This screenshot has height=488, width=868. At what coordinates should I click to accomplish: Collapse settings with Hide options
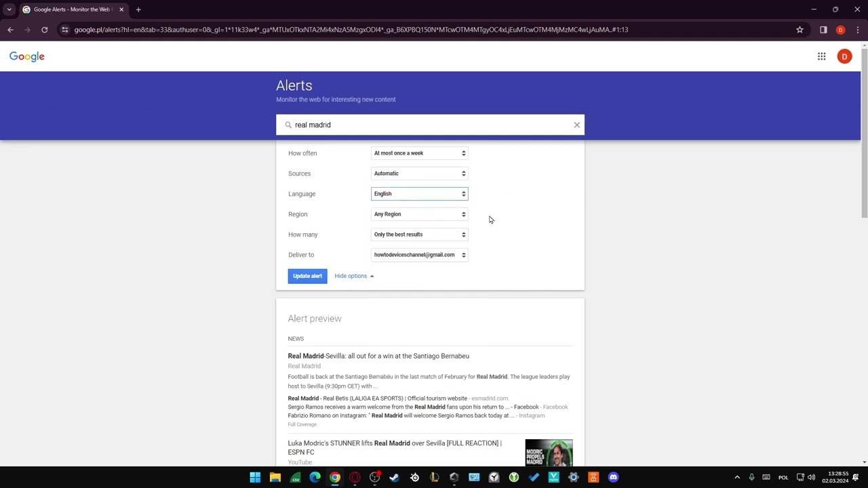pyautogui.click(x=354, y=276)
